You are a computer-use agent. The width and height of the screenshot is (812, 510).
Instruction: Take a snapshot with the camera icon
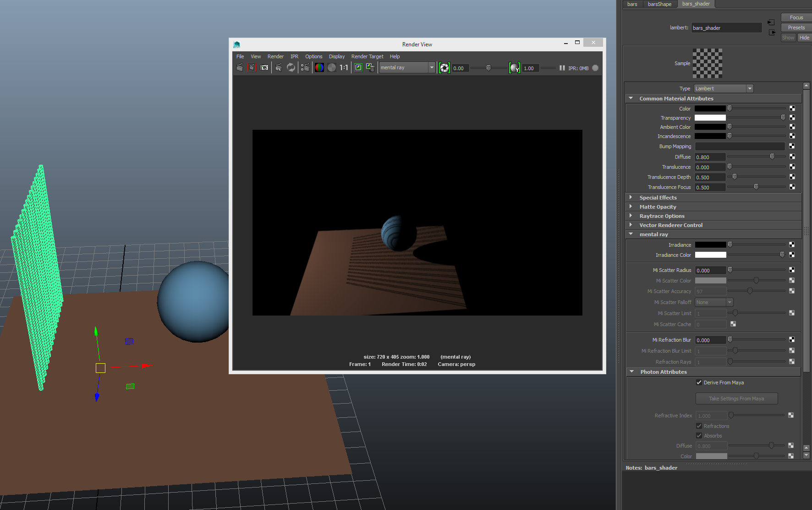tap(264, 67)
